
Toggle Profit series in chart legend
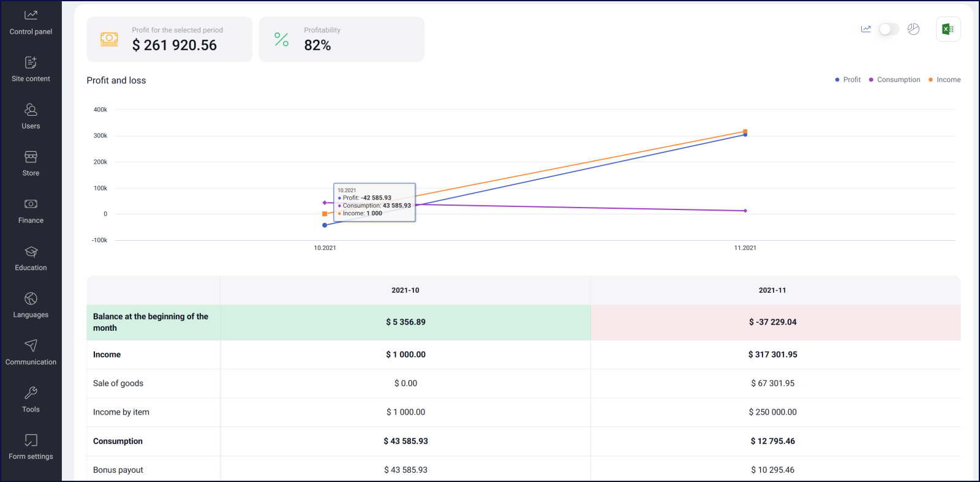pos(848,80)
